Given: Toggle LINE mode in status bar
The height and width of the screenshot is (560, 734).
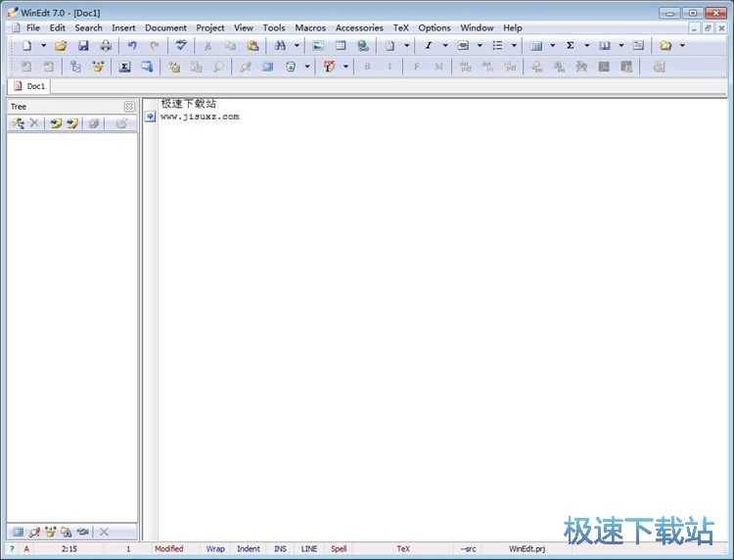Looking at the screenshot, I should [x=309, y=549].
